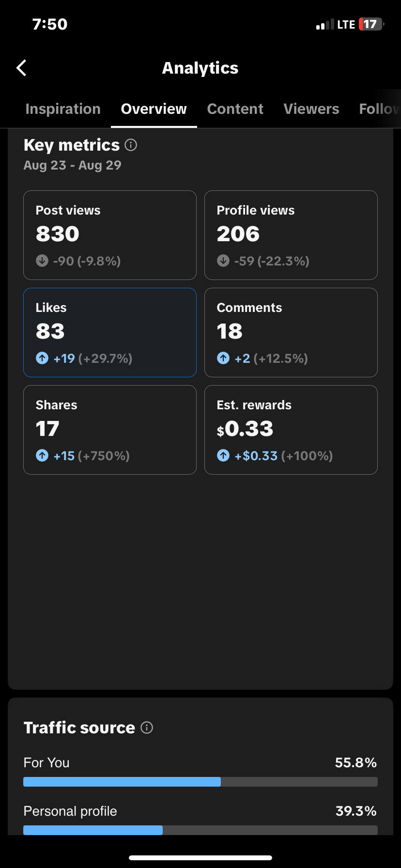Tap the Likes up-arrow icon
This screenshot has width=401, height=868.
[x=42, y=358]
